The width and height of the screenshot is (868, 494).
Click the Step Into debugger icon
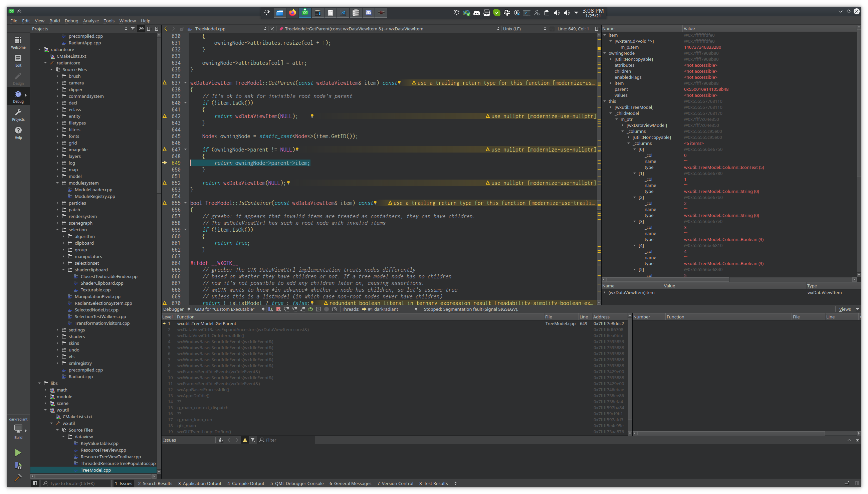294,309
